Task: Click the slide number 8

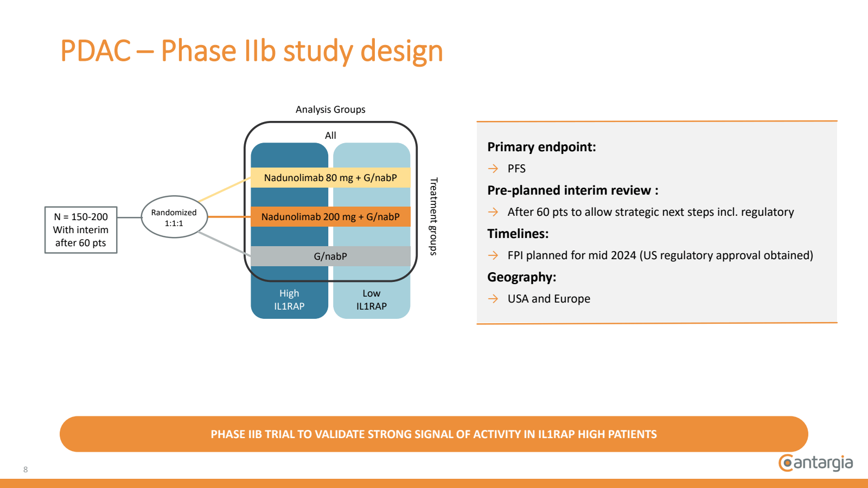Action: click(x=25, y=470)
